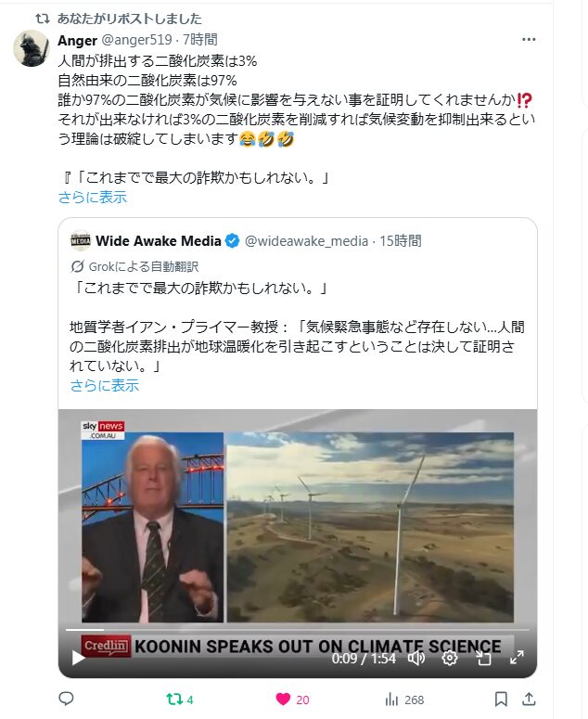
Task: Open picture-in-picture video icon
Action: [x=483, y=659]
